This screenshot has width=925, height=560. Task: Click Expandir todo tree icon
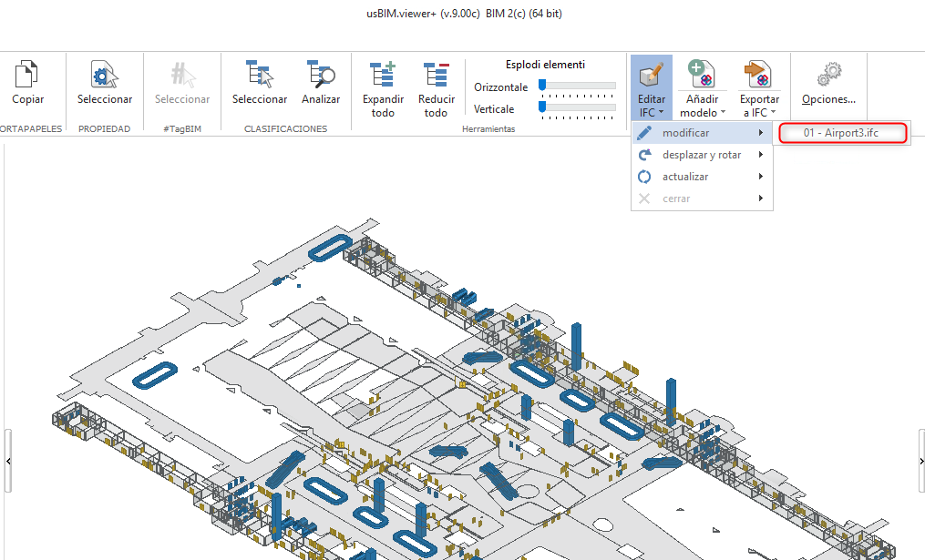pos(383,75)
